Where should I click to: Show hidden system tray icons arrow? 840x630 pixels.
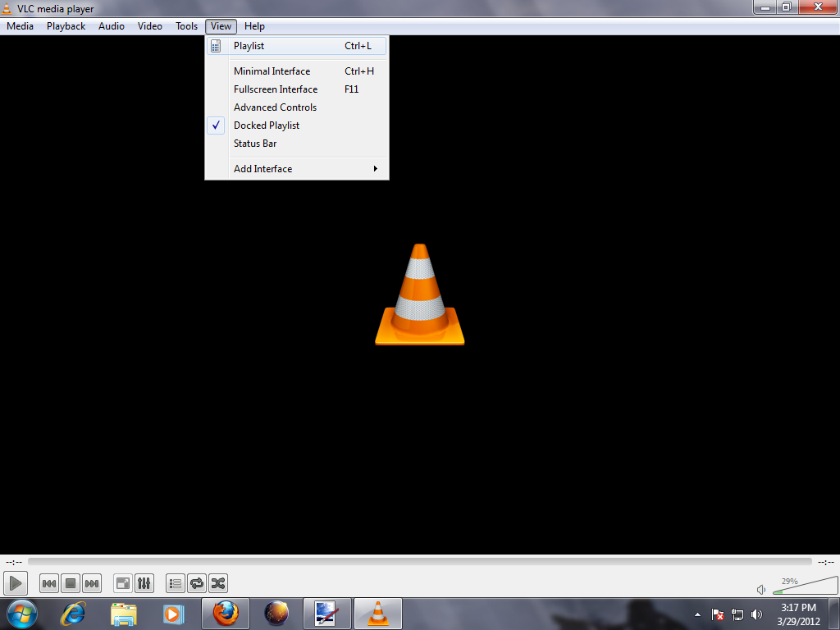pyautogui.click(x=697, y=614)
